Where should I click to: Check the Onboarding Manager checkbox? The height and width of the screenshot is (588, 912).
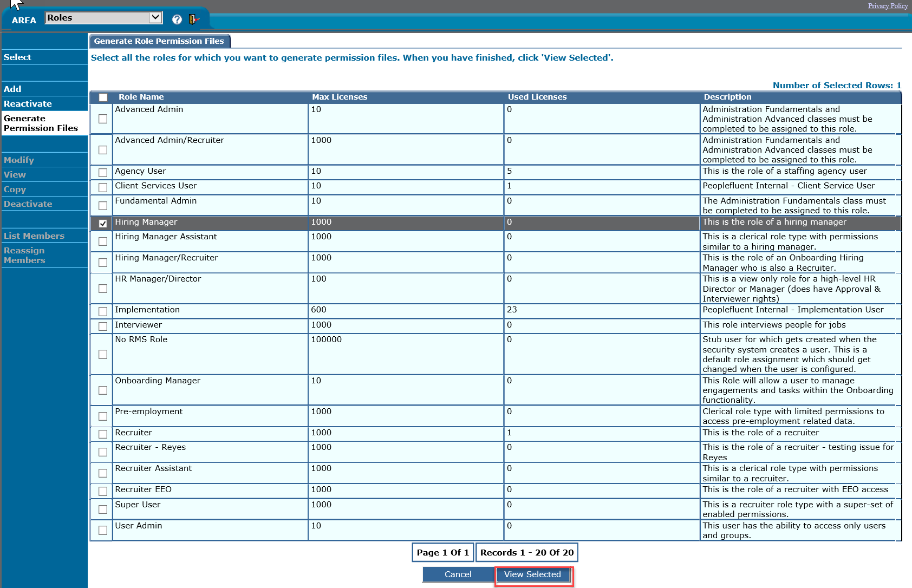(x=103, y=390)
